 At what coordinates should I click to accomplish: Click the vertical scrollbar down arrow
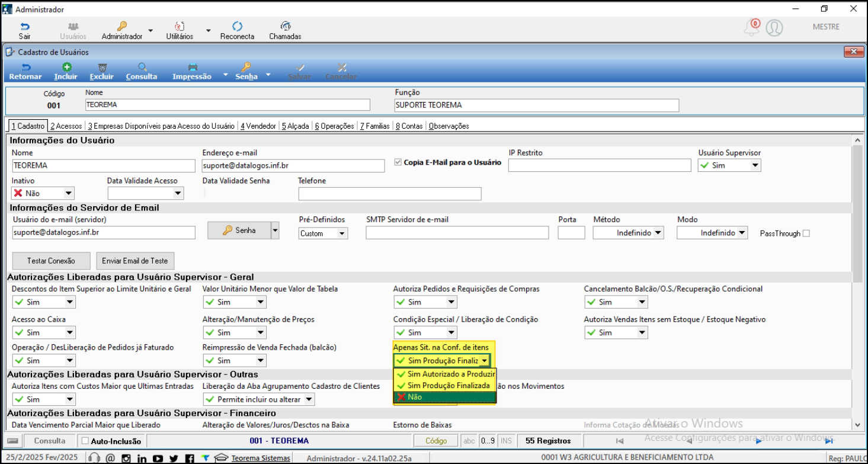[x=857, y=424]
